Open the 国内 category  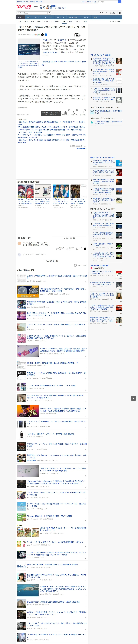(x=26, y=21)
